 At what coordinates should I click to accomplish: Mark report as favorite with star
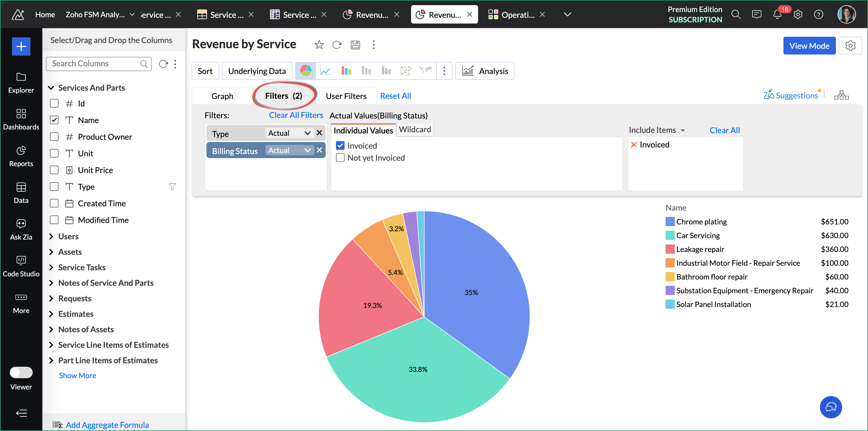(319, 45)
